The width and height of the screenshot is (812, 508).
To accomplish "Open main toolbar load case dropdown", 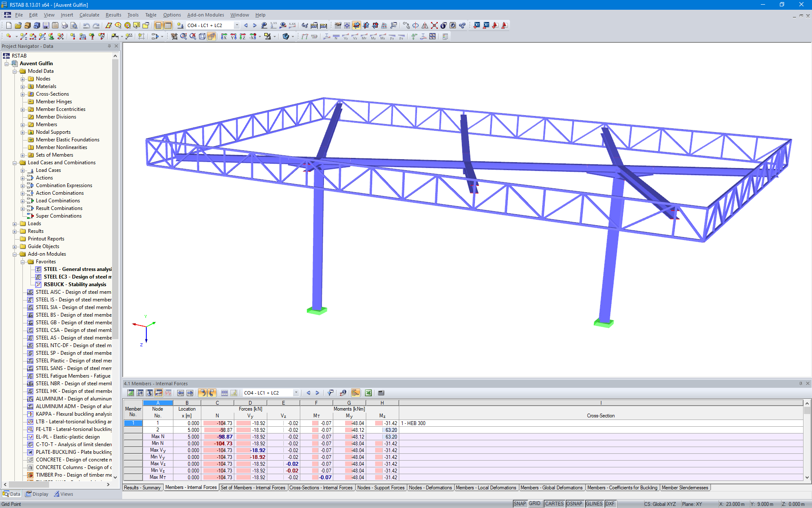I will (237, 25).
